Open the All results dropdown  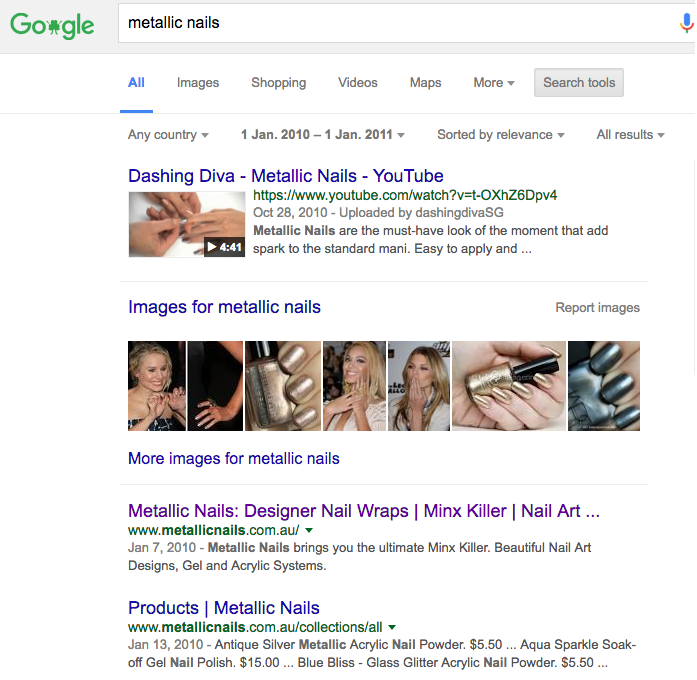click(630, 135)
